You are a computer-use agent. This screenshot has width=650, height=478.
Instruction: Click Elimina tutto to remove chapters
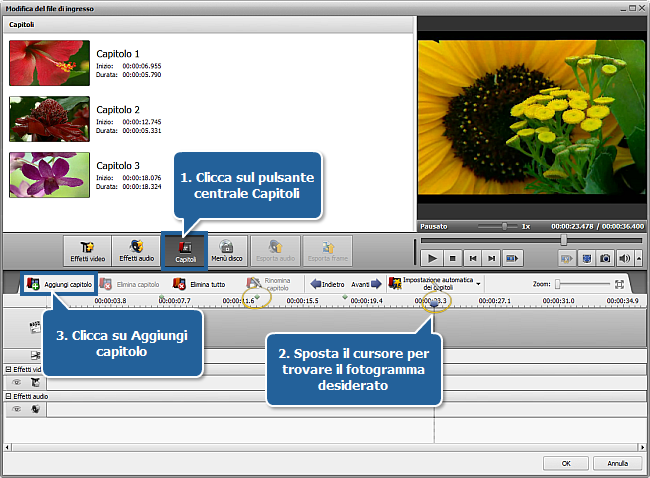198,284
